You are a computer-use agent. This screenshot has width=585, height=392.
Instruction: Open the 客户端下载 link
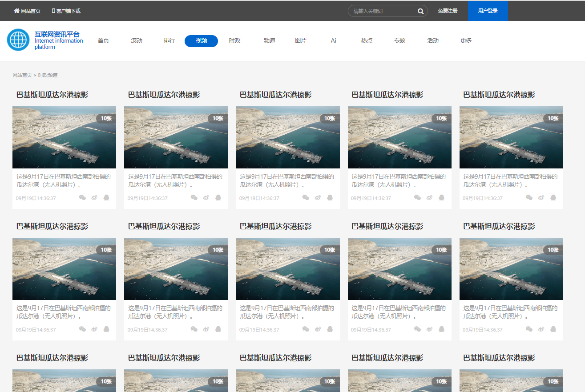point(69,11)
